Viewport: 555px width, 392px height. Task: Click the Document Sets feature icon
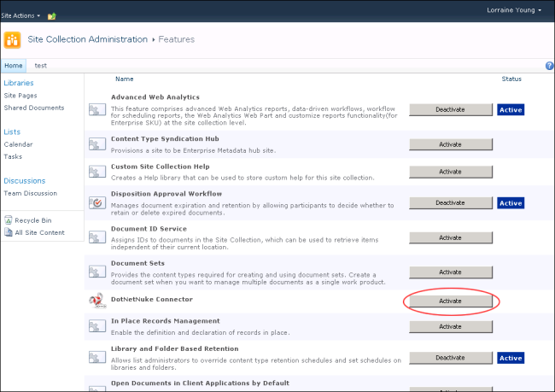(97, 272)
